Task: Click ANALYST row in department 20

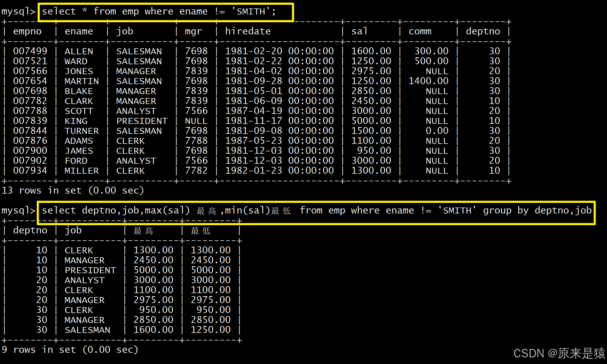Action: click(x=84, y=280)
